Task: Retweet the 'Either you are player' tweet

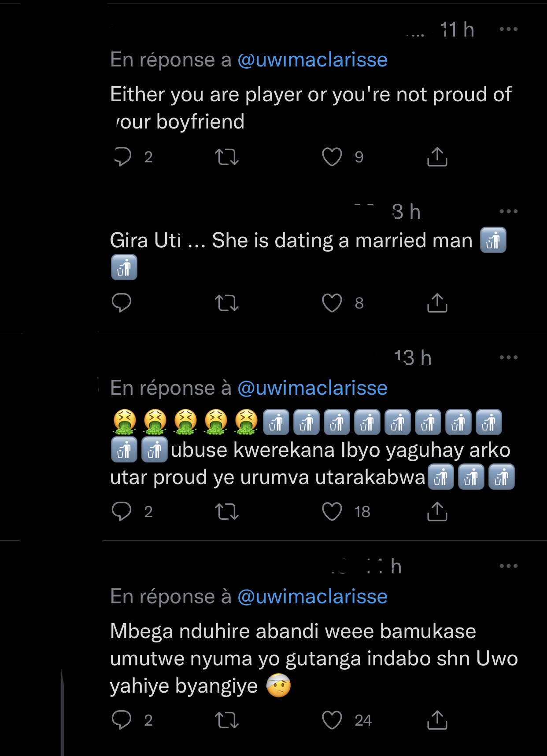Action: [226, 157]
